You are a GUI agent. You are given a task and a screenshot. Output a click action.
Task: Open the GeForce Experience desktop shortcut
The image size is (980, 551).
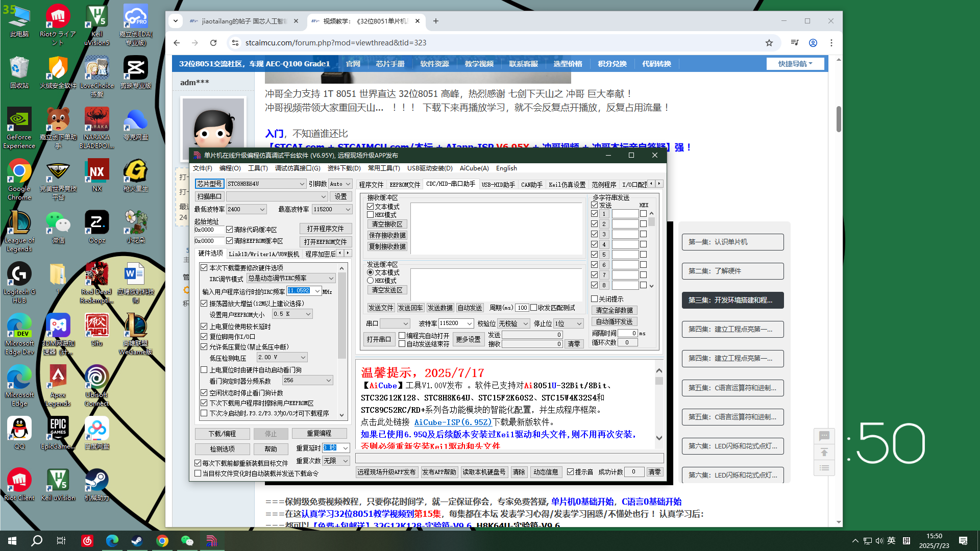pyautogui.click(x=19, y=128)
